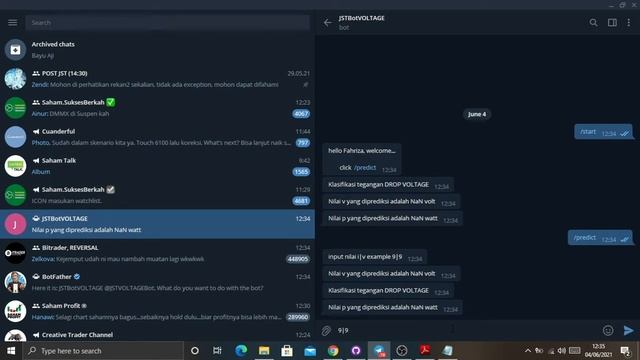Viewport: 640px width, 360px height.
Task: Open the Telegram hamburger menu
Action: point(13,22)
